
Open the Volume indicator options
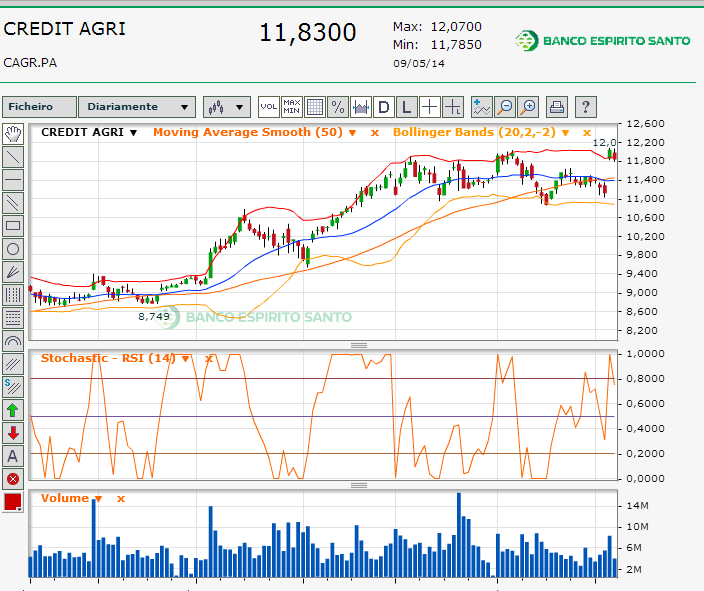tap(99, 499)
